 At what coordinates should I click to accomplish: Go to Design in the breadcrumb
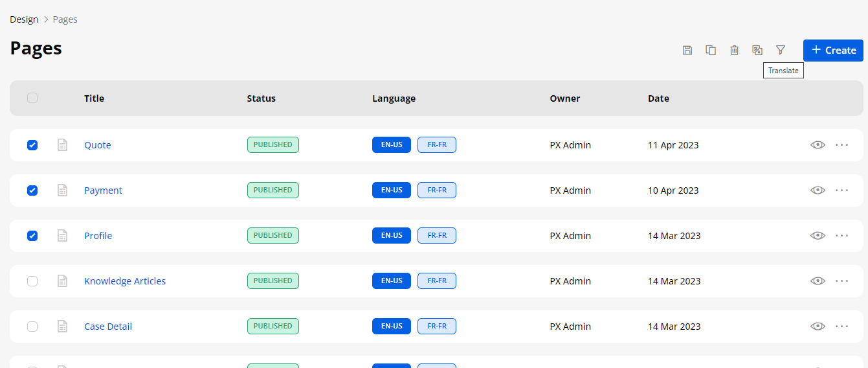tap(24, 19)
